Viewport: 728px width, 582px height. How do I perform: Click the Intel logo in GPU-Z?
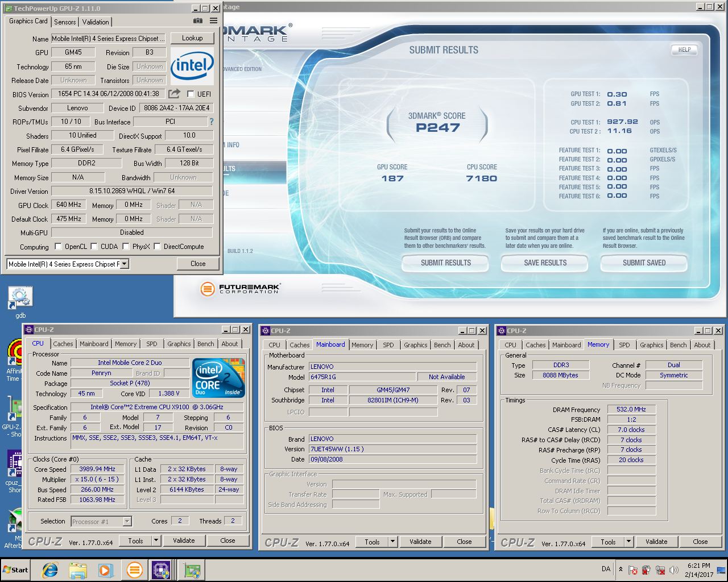pyautogui.click(x=192, y=66)
